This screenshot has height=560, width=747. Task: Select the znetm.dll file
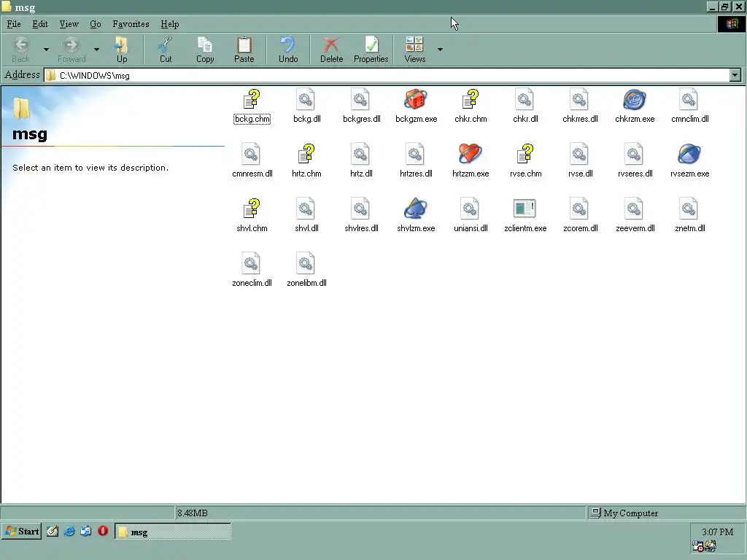point(689,216)
